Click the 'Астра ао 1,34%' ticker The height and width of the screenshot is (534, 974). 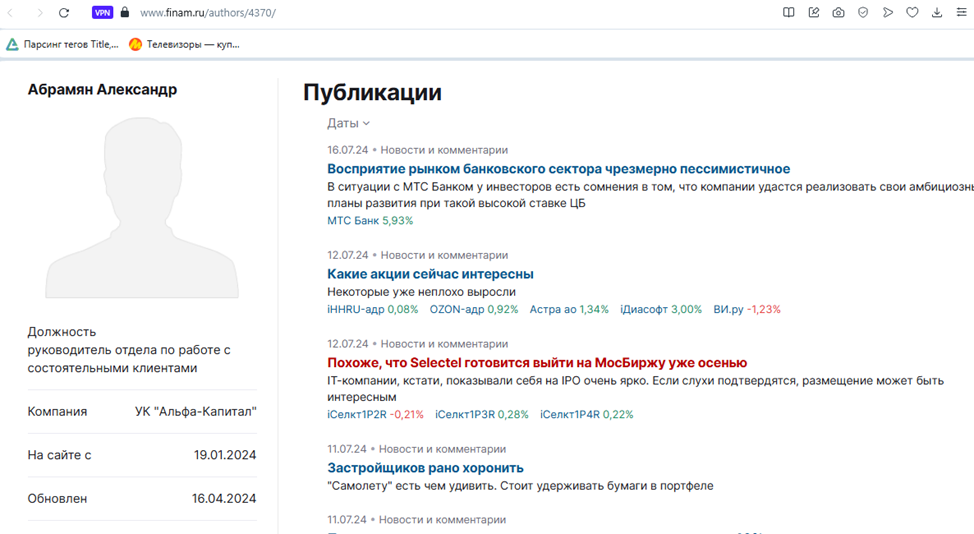click(569, 309)
